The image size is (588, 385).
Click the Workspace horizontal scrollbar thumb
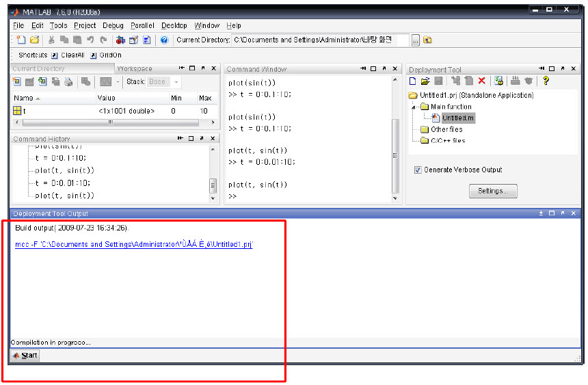click(110, 122)
